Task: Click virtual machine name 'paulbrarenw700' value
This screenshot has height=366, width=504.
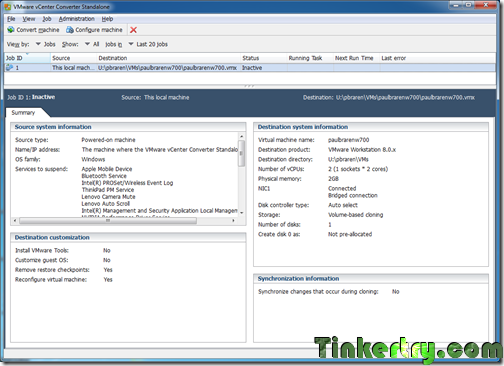Action: (349, 140)
